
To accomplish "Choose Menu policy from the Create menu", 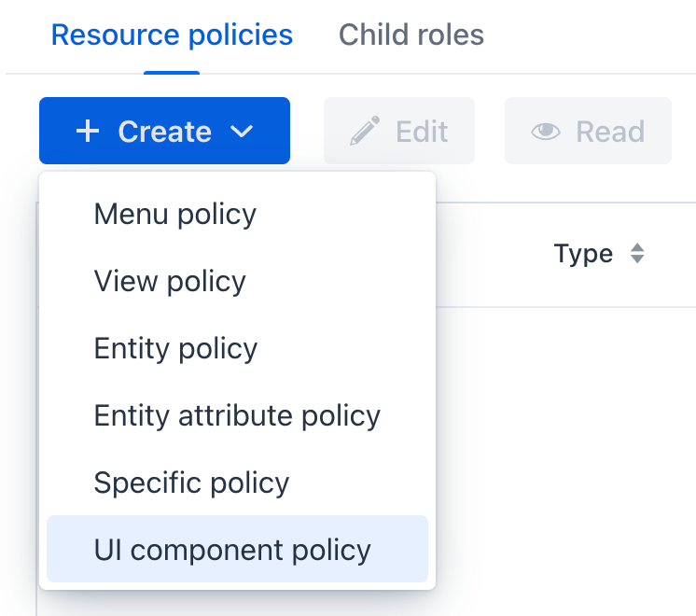I will click(175, 215).
